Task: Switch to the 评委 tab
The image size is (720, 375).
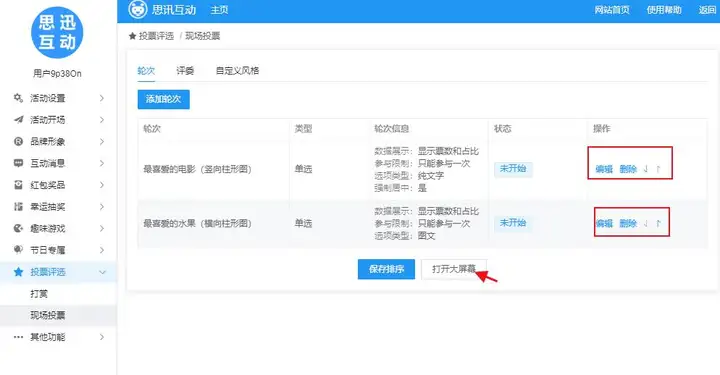Action: [185, 71]
